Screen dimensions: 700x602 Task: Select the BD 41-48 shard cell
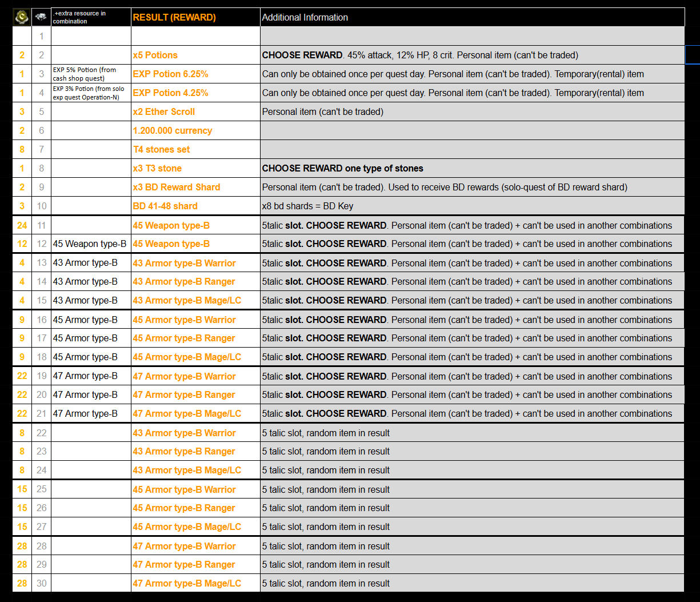click(165, 206)
